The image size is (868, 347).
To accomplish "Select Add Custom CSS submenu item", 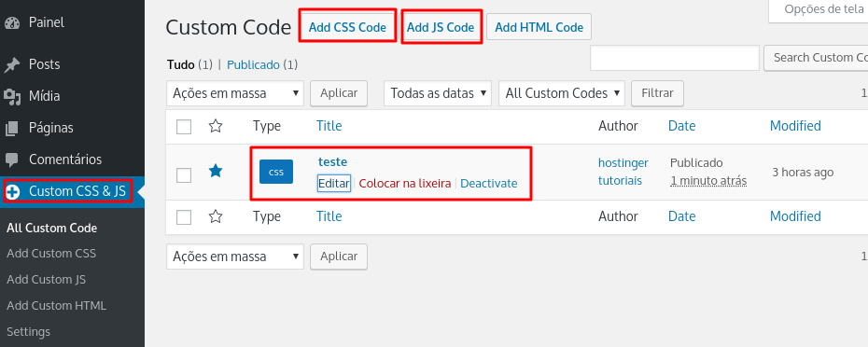I will tap(51, 254).
